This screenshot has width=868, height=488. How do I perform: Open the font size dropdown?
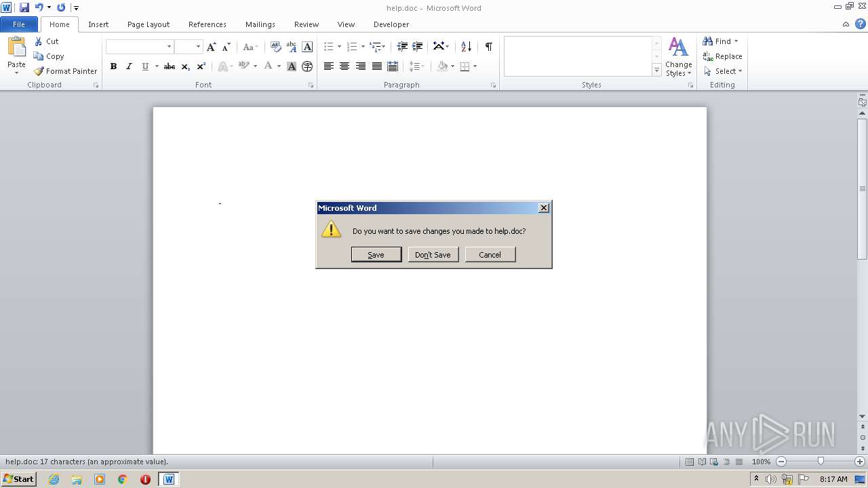coord(198,47)
